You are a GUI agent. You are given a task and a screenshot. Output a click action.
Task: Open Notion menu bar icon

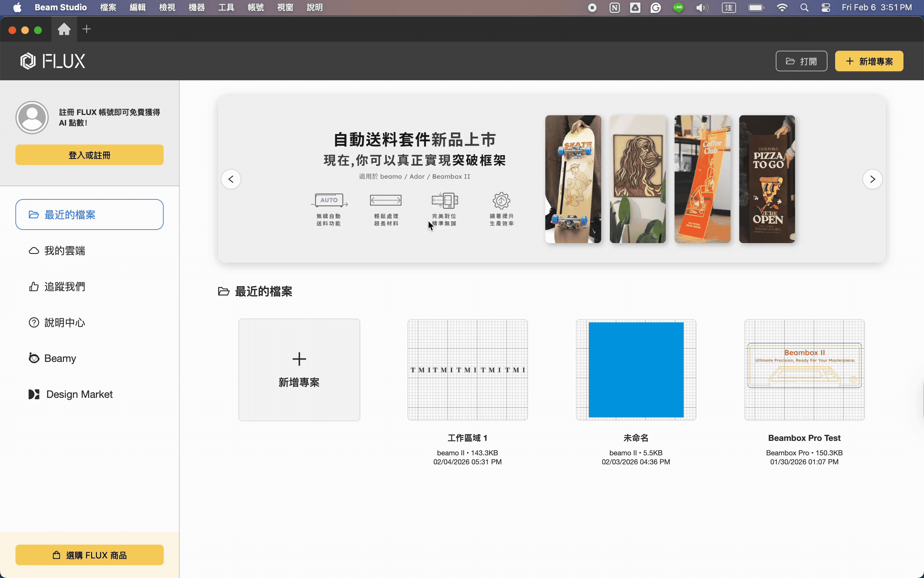pos(615,8)
